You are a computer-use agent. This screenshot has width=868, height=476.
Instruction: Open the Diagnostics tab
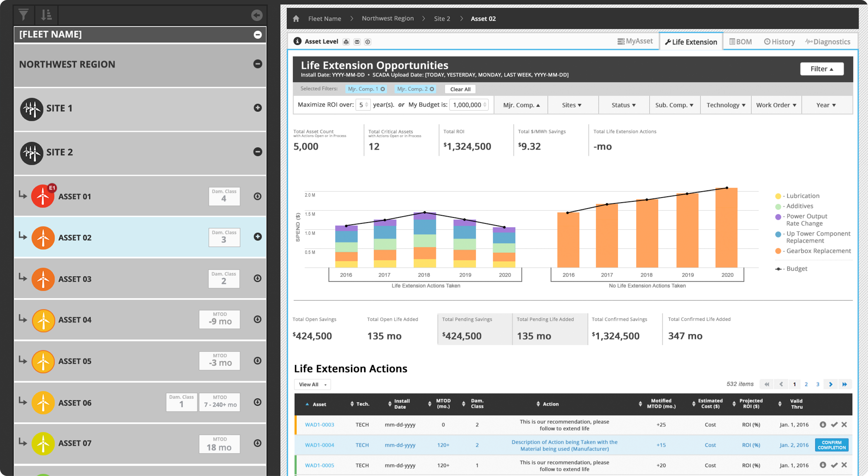click(x=828, y=42)
